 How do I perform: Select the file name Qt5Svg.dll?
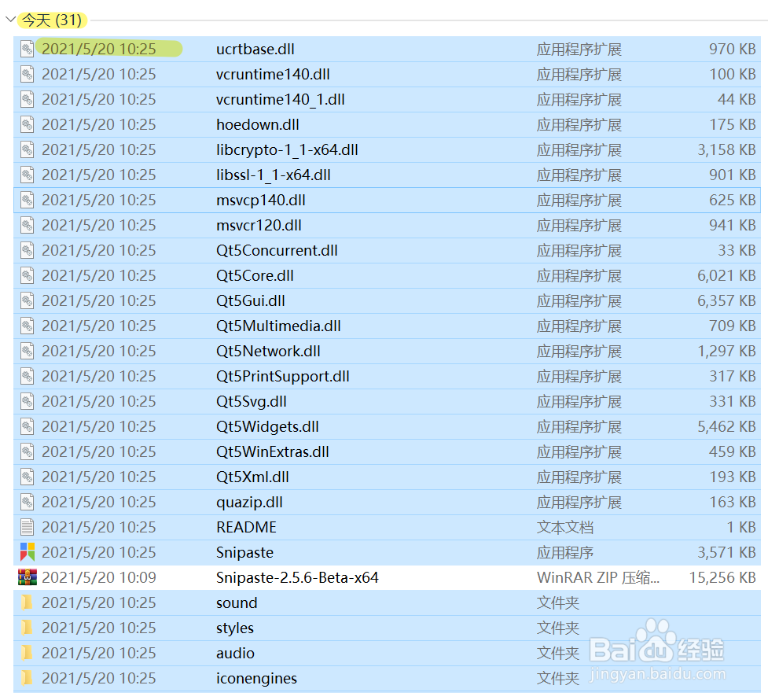click(x=252, y=401)
